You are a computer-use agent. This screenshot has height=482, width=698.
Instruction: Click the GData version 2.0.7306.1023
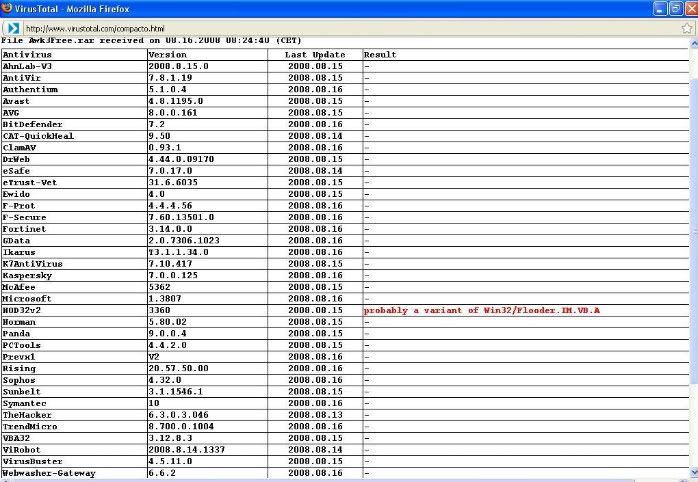[x=184, y=240]
